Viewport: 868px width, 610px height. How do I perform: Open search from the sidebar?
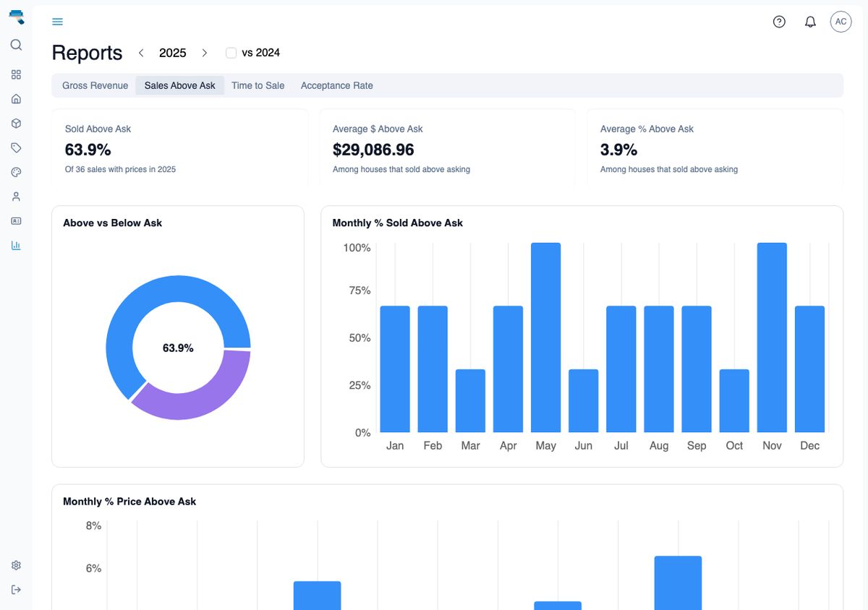point(16,45)
